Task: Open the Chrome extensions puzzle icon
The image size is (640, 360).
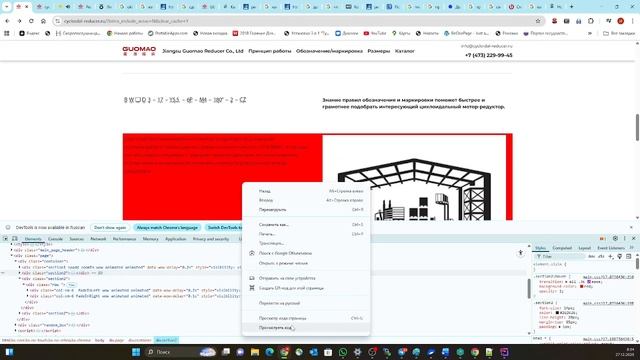Action: pos(591,21)
